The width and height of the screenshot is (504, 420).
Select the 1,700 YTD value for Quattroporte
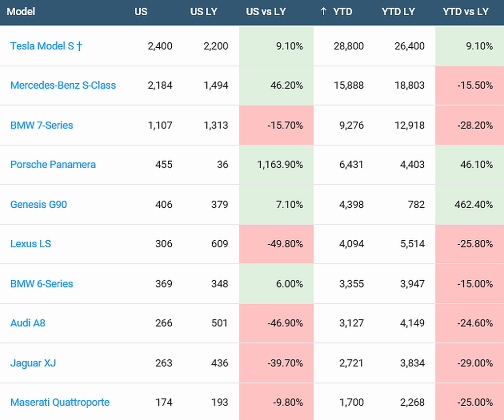coord(351,402)
